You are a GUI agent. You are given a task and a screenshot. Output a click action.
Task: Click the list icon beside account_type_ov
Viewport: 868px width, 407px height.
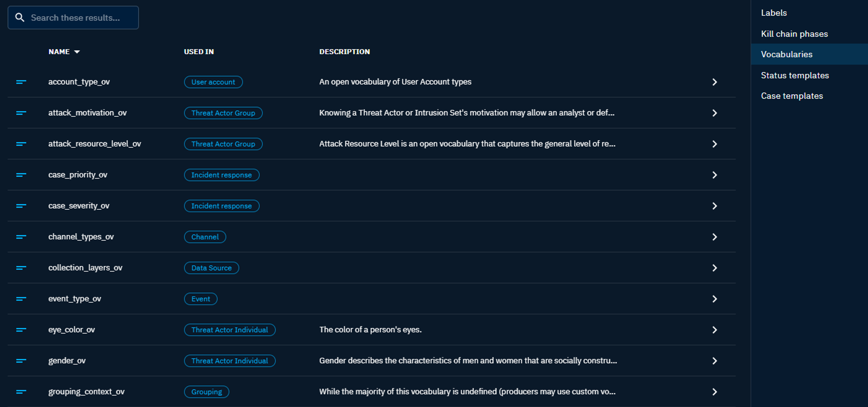tap(21, 82)
